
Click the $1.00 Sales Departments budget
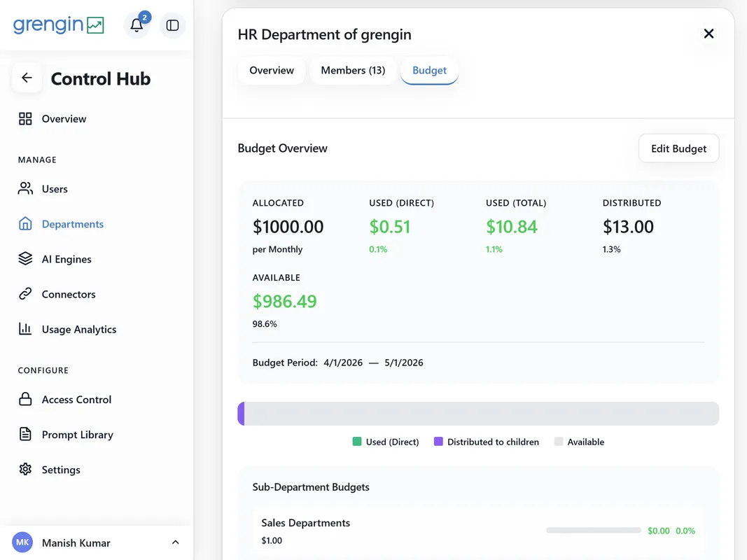tap(272, 540)
